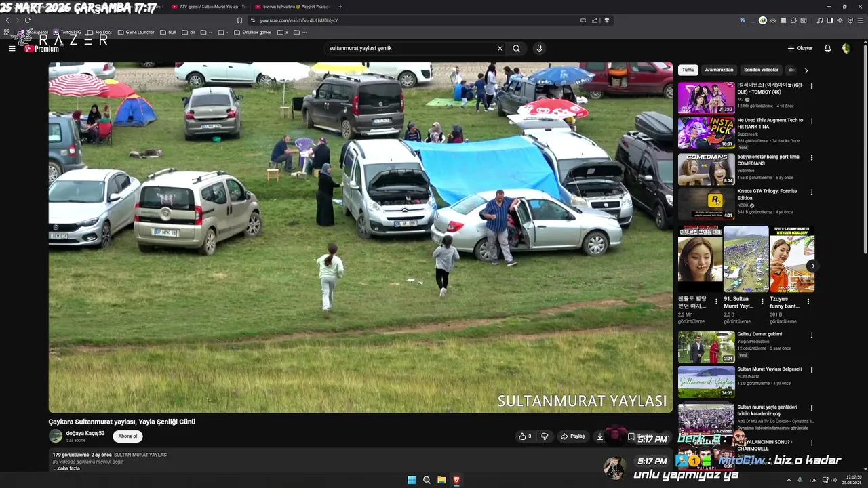Click Brave Shields icon in address bar
This screenshot has height=488, width=868.
(607, 20)
